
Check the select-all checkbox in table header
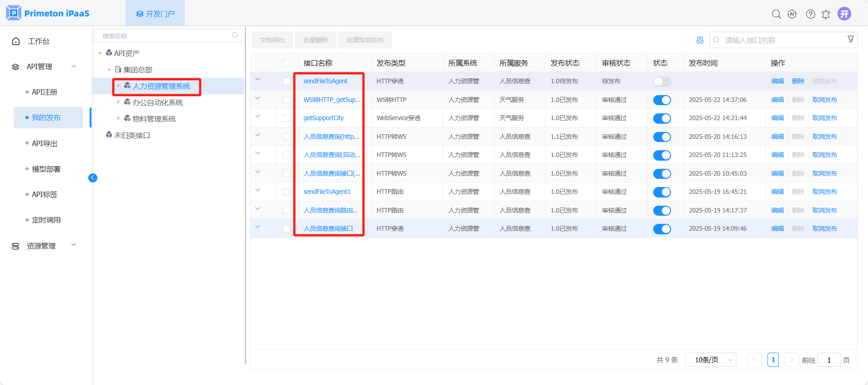click(287, 63)
